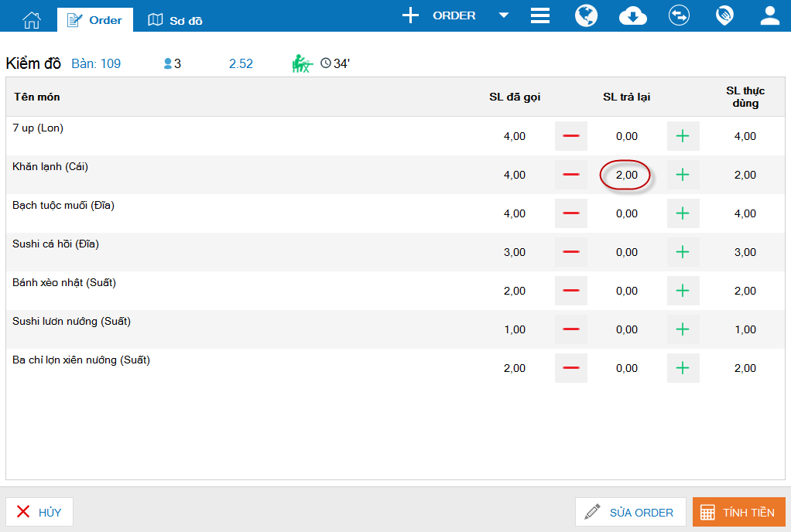Click the Tên món column header
The image size is (791, 532).
click(x=37, y=97)
